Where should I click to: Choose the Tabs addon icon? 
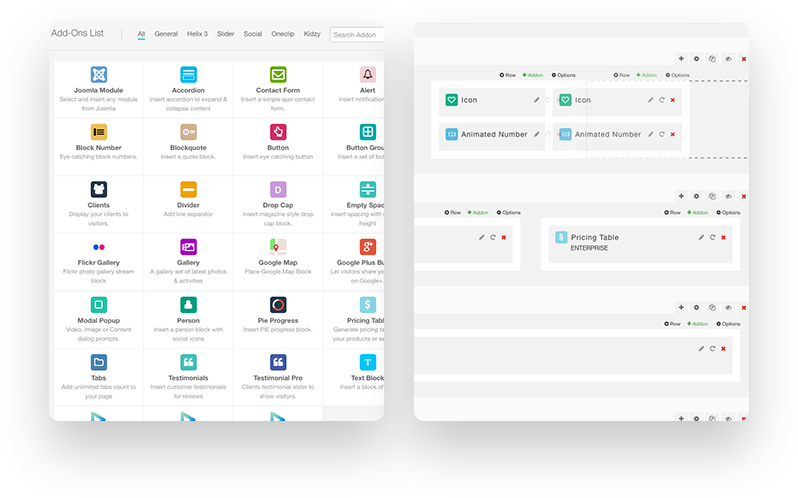click(99, 363)
